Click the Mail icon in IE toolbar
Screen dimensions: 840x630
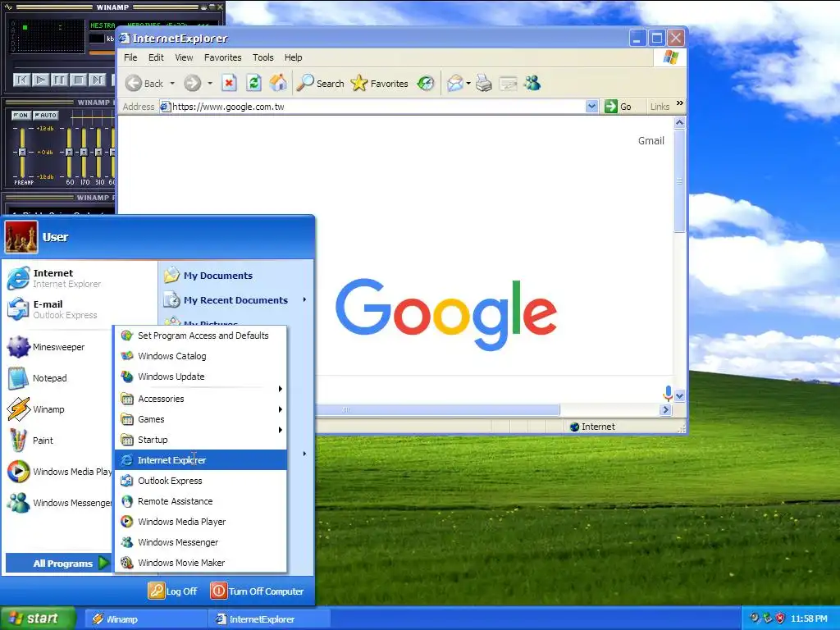point(454,83)
